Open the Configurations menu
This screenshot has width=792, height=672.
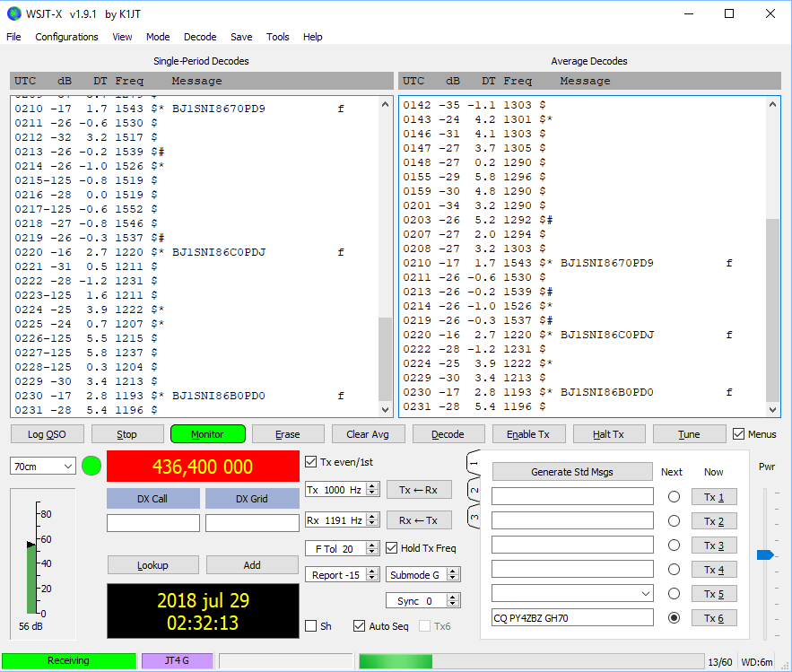tap(66, 37)
